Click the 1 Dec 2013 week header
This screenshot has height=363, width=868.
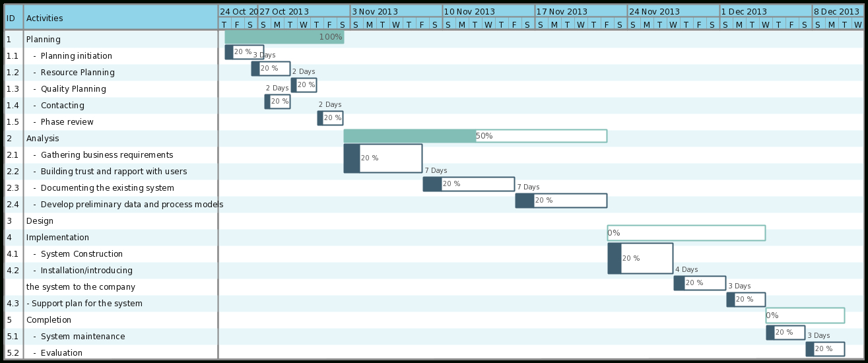tap(766, 11)
